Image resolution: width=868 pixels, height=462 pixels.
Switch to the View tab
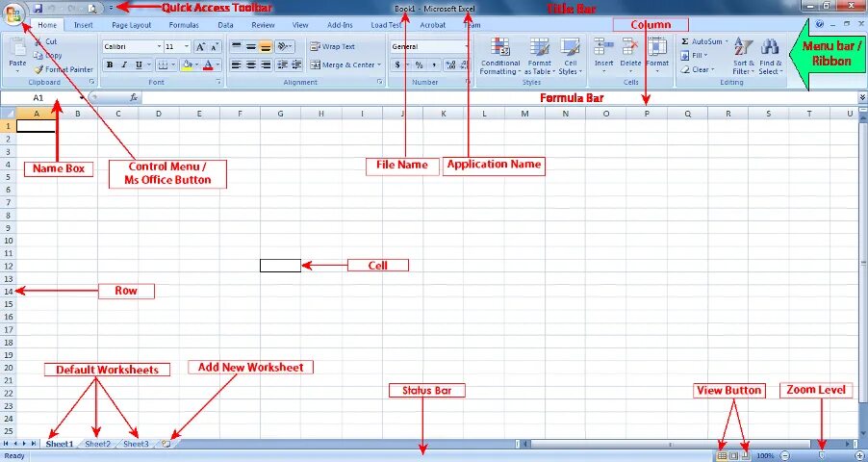[300, 25]
